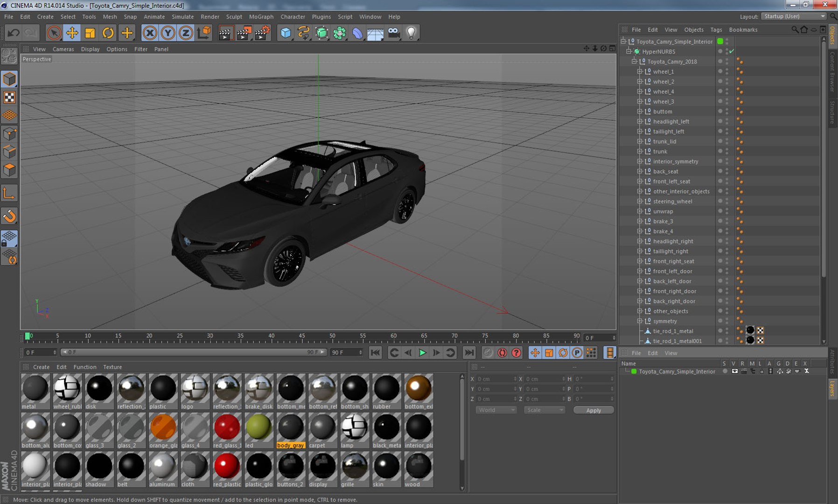Switch to Texture mode checkerboard icon
838x504 pixels.
(x=9, y=97)
